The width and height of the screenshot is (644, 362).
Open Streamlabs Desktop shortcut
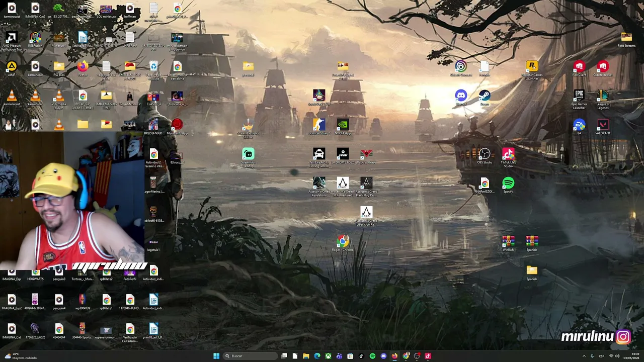click(x=248, y=158)
